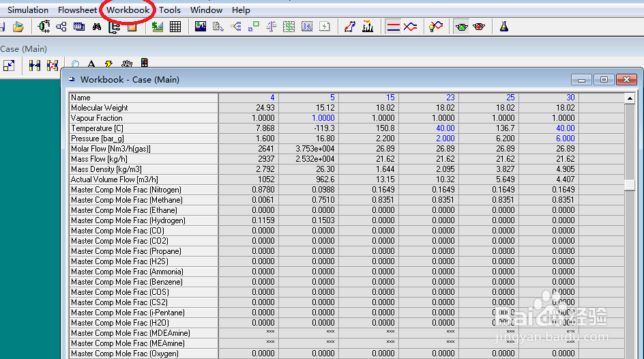This screenshot has height=359, width=644.
Task: Select Master Comp Mole Frac (Oxygen) row
Action: [x=143, y=354]
